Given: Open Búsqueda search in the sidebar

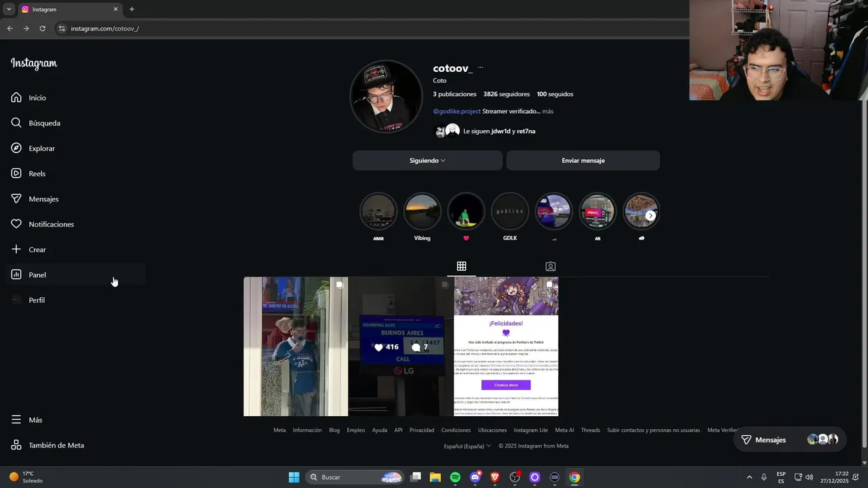Looking at the screenshot, I should (35, 123).
